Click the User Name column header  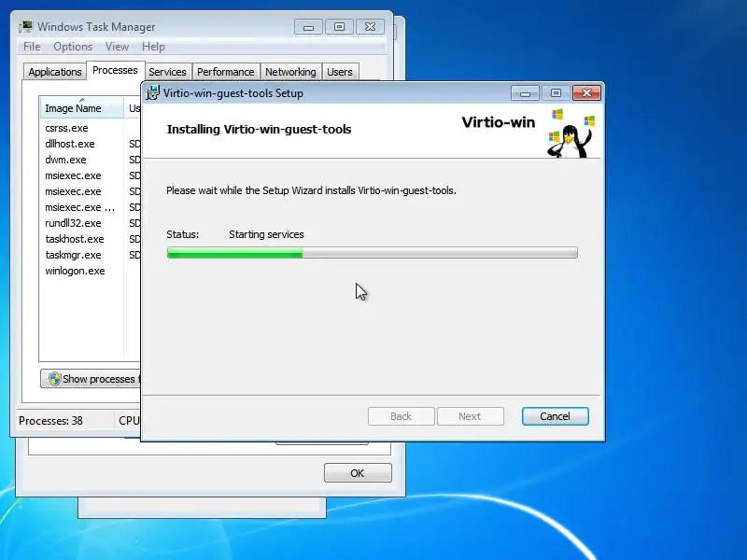(133, 108)
